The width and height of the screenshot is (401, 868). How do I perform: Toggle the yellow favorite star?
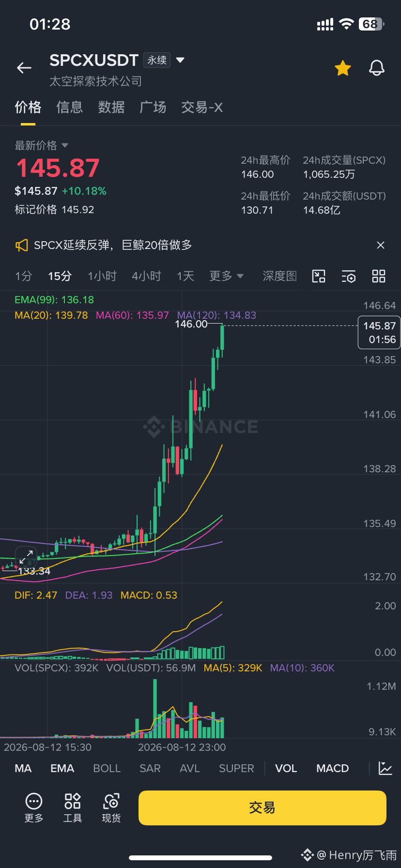click(343, 68)
